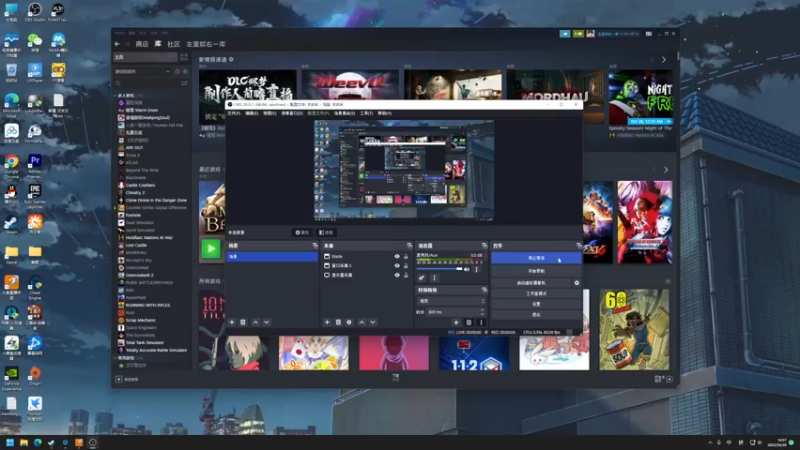800x450 pixels.
Task: Open Steam advanced filters icon
Action: 184,83
